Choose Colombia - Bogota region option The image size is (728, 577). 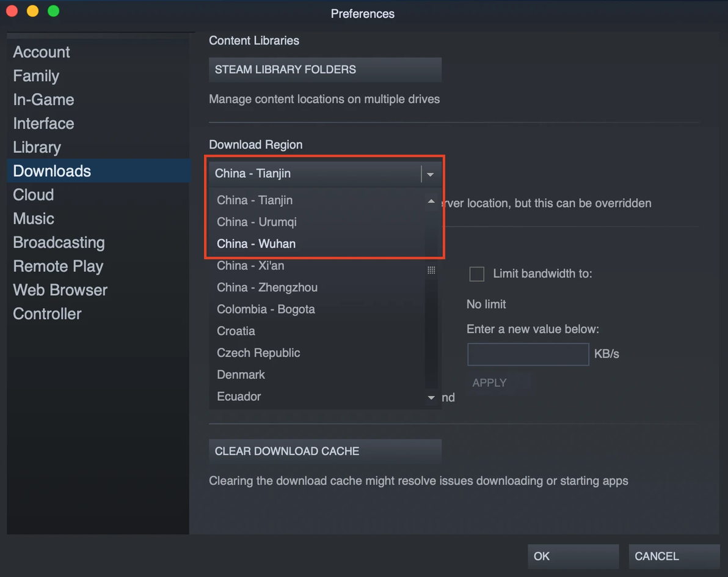click(x=266, y=309)
